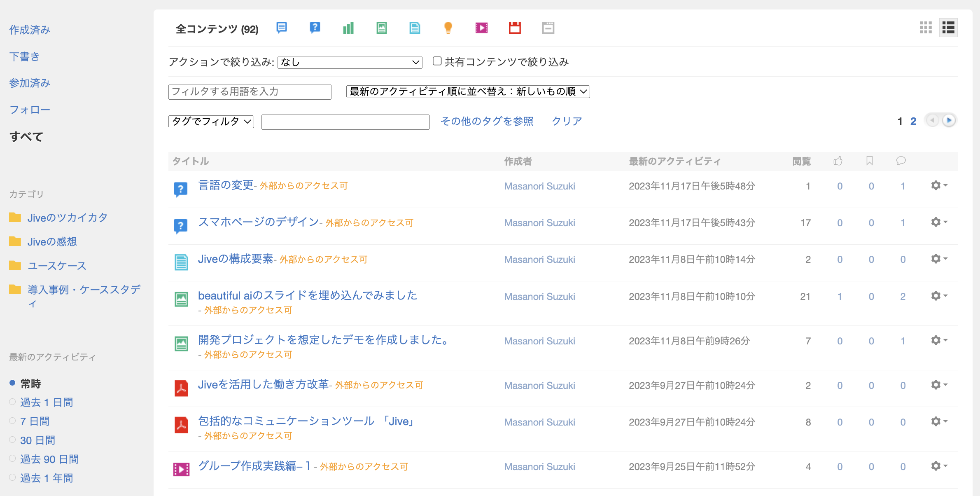The width and height of the screenshot is (980, 496).
Task: Open 下書き in sidebar
Action: click(24, 56)
